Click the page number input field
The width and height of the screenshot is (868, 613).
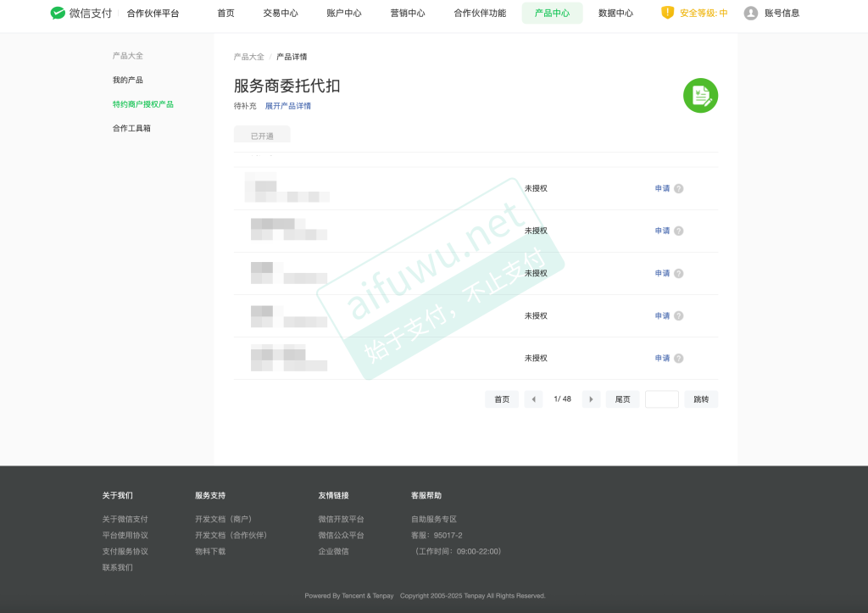(x=662, y=399)
